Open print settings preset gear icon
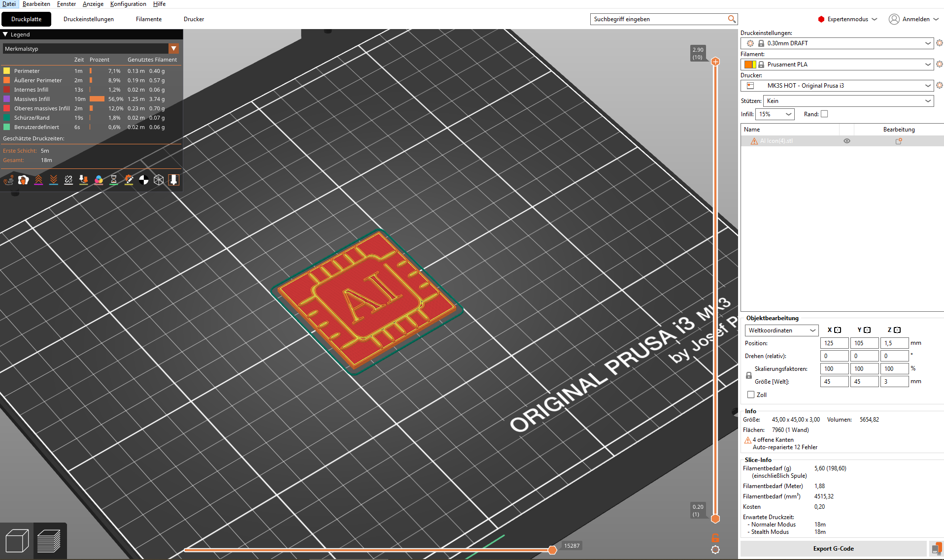944x560 pixels. pos(939,43)
